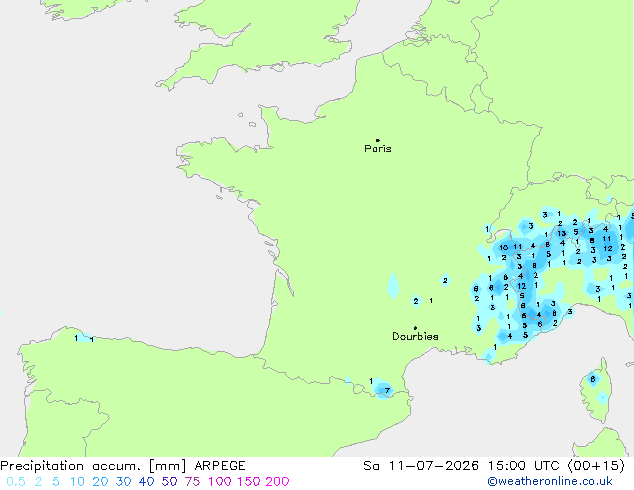Click the 10 precipitation value near Geneva
This screenshot has width=634, height=490.
click(x=503, y=247)
